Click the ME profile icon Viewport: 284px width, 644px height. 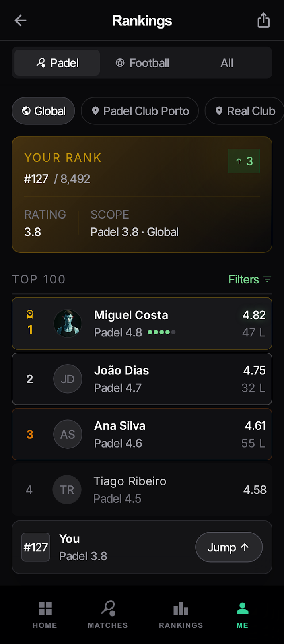point(242,609)
